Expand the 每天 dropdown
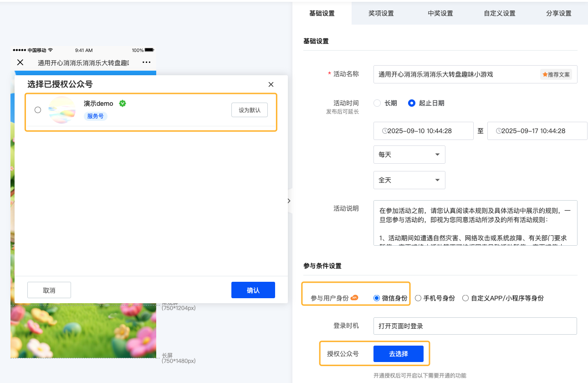This screenshot has width=588, height=383. [x=409, y=155]
